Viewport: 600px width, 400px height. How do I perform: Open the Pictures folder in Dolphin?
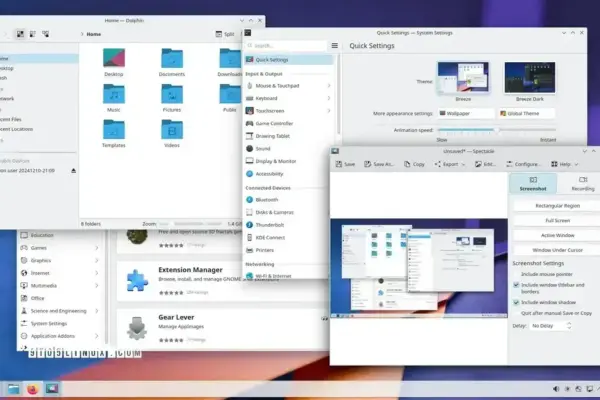click(172, 98)
